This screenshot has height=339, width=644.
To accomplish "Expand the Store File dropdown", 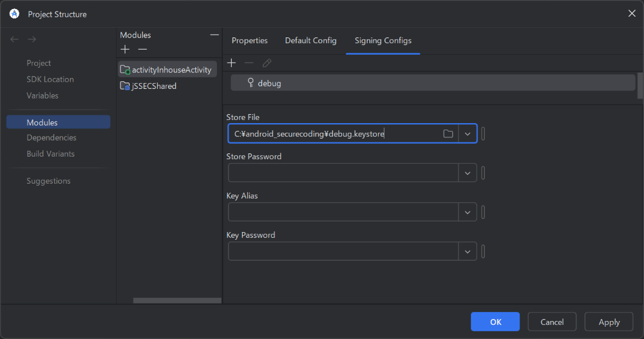I will pos(468,133).
